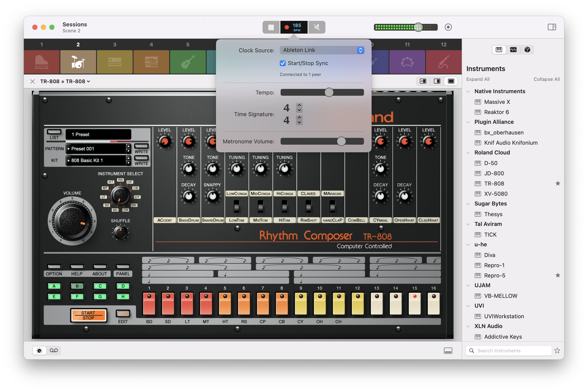Click the tape loop icon at bottom left
The image size is (588, 391).
click(x=54, y=351)
